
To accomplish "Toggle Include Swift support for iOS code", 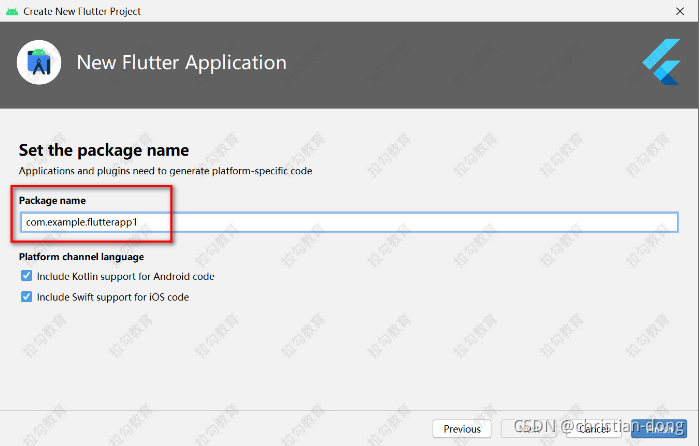I will 26,296.
